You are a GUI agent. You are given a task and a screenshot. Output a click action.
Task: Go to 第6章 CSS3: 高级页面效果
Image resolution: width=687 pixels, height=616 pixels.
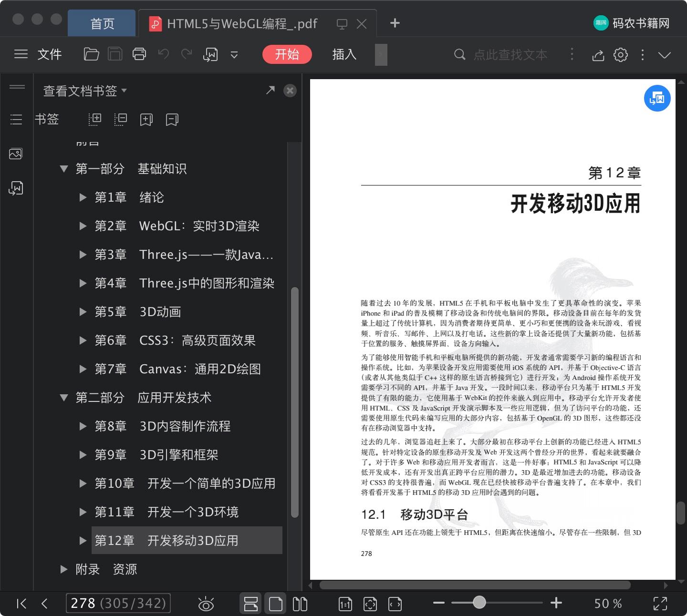pyautogui.click(x=175, y=340)
